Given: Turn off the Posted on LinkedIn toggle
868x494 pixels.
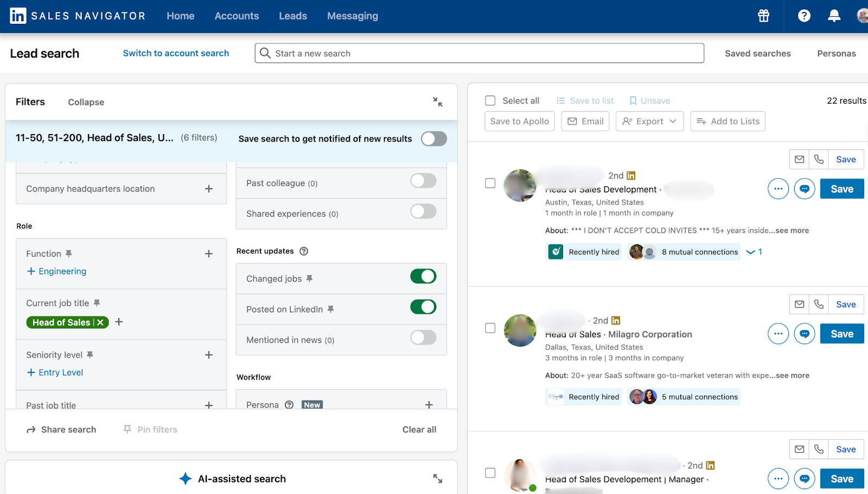Looking at the screenshot, I should [x=423, y=307].
